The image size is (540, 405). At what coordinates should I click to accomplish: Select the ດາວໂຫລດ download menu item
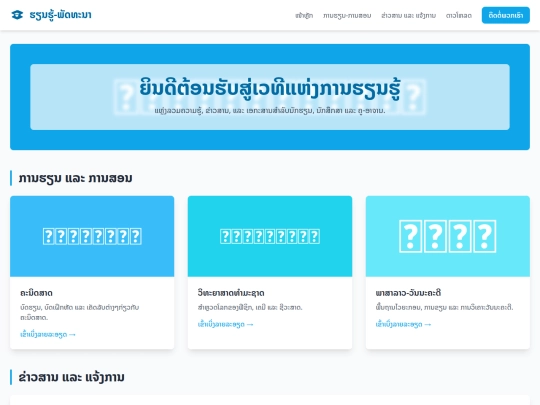[459, 15]
